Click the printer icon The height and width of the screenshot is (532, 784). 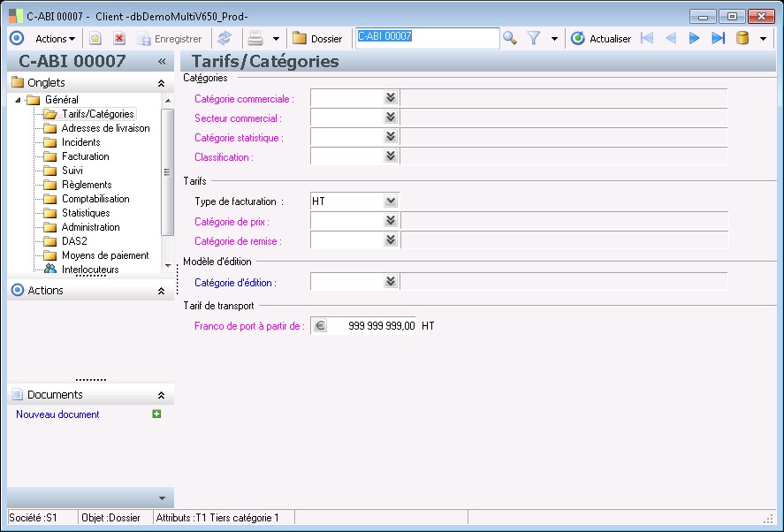[x=255, y=39]
